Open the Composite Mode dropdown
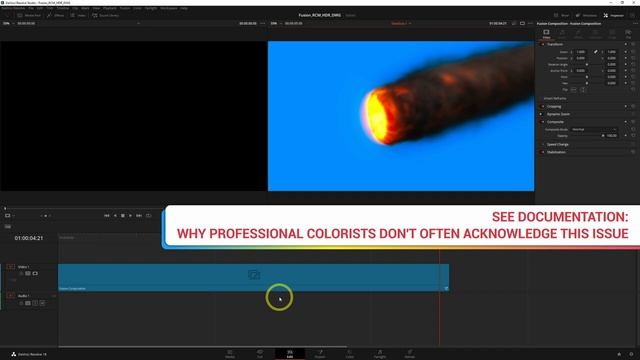The image size is (640, 360). (593, 129)
